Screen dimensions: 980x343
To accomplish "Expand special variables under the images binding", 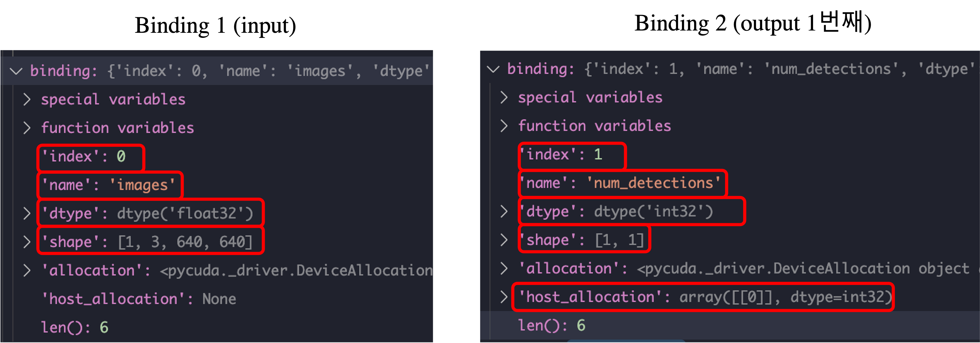I will click(27, 99).
